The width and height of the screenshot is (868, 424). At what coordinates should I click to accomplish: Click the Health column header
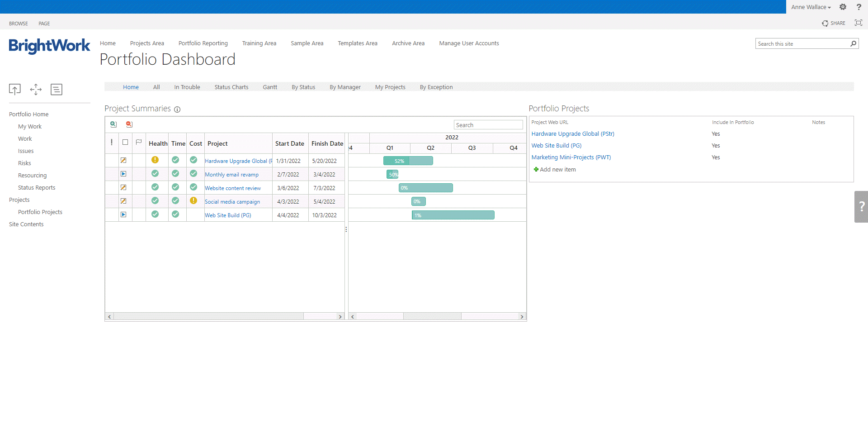click(158, 143)
